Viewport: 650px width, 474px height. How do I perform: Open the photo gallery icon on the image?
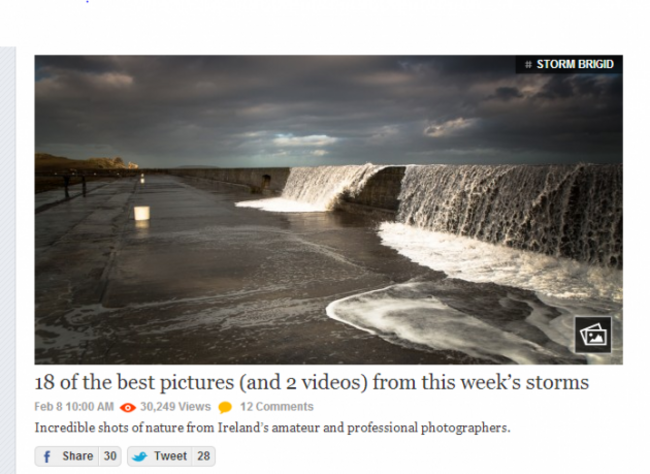(x=593, y=335)
